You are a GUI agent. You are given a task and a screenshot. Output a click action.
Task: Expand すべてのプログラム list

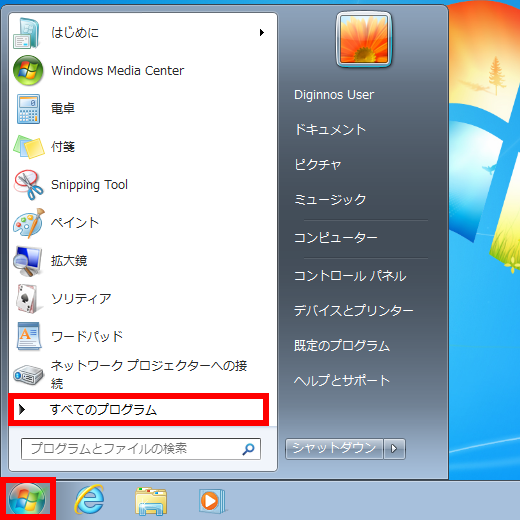(x=138, y=409)
